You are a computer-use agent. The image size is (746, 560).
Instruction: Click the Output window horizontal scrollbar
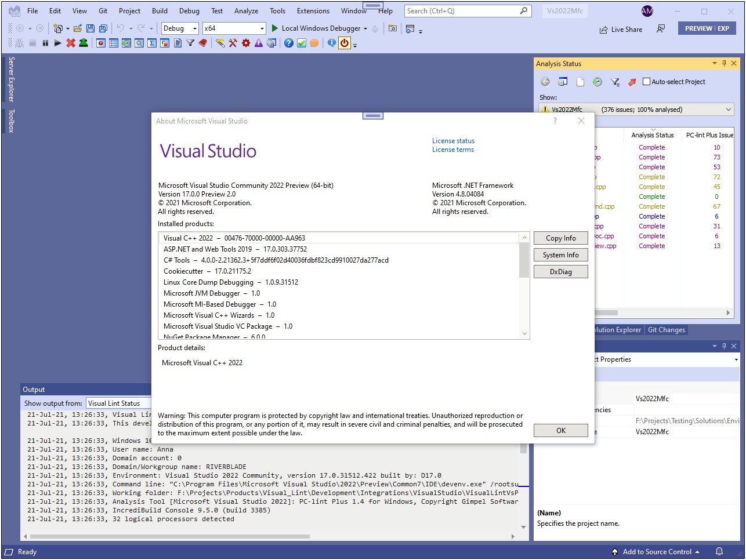tap(170, 536)
